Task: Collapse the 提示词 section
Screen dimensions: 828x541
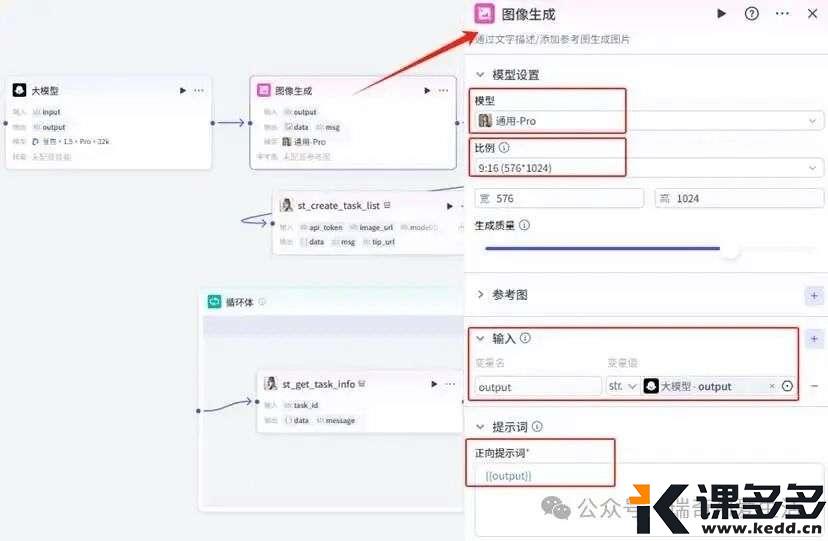Action: point(480,426)
